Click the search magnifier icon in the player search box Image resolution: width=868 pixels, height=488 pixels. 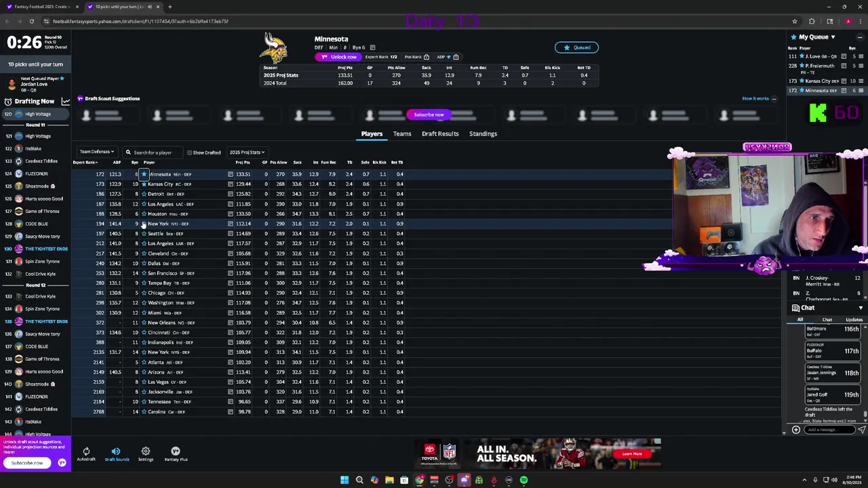click(128, 152)
